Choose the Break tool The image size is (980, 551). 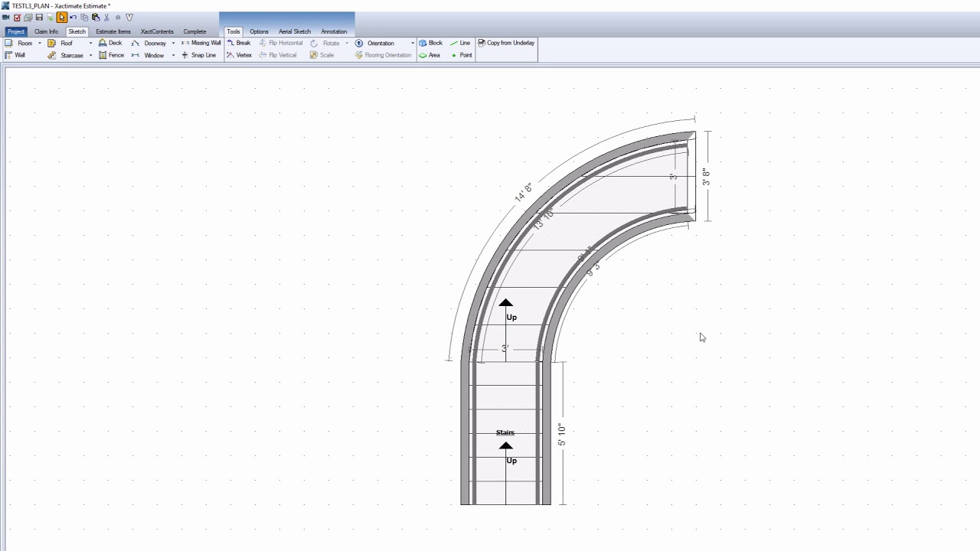pos(239,43)
